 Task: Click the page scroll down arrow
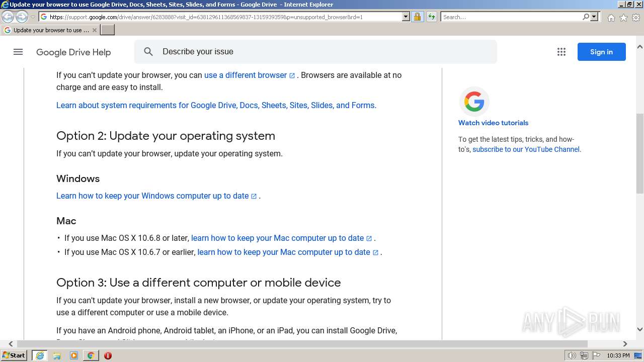pos(640,329)
